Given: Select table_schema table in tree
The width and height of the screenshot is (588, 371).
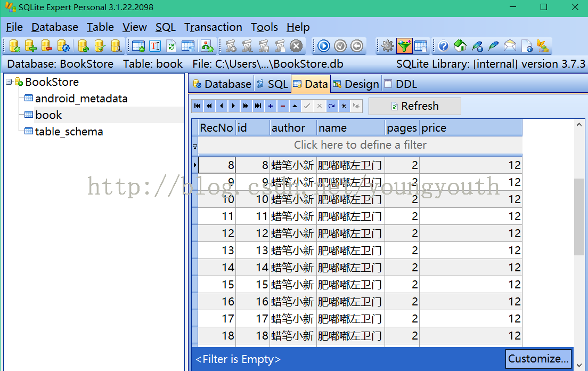Looking at the screenshot, I should click(x=69, y=132).
